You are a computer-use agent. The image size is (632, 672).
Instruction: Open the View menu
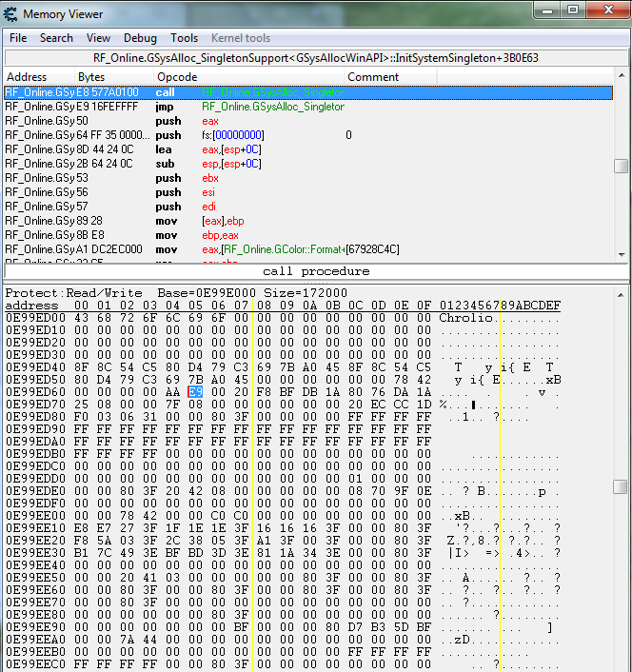(98, 38)
